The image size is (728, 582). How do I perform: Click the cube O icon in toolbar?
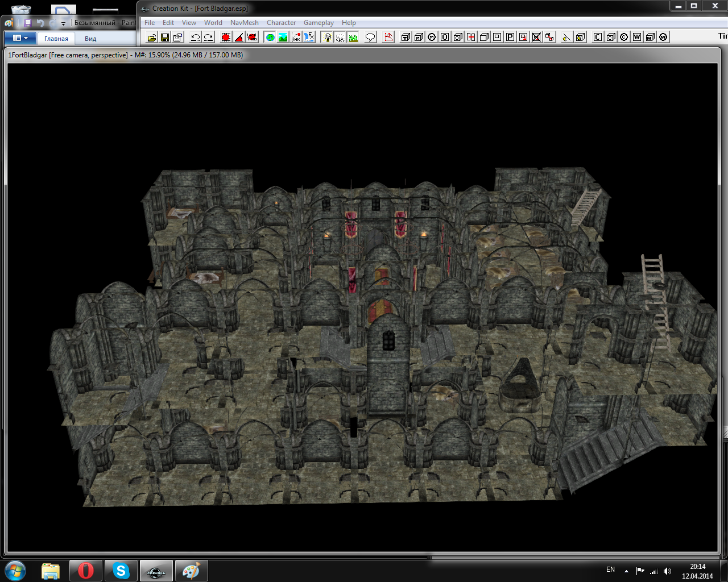pyautogui.click(x=458, y=37)
